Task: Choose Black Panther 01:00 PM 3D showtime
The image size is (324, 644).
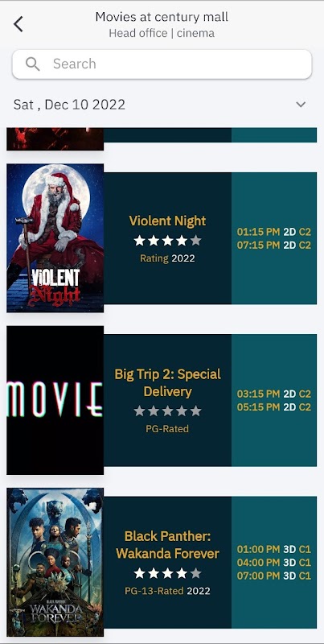Action: pyautogui.click(x=274, y=549)
